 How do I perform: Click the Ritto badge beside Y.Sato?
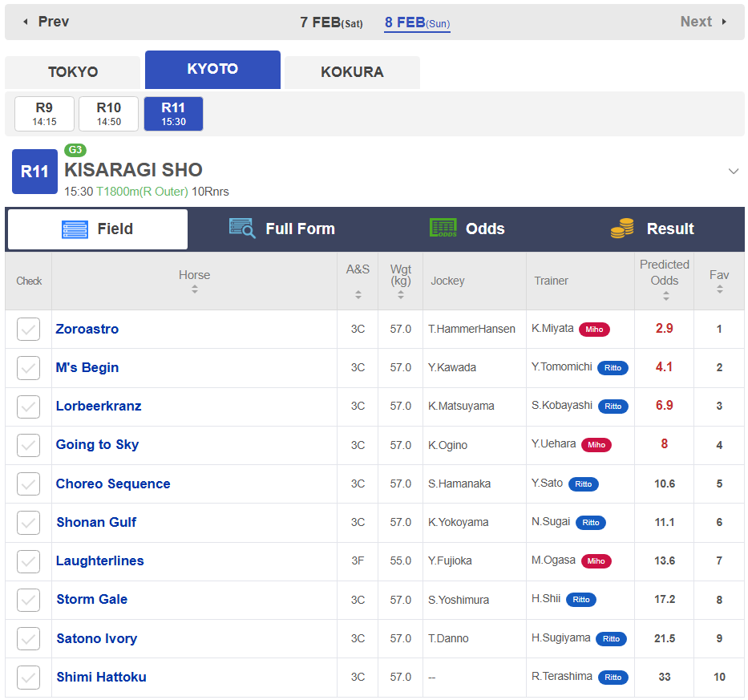click(x=584, y=484)
